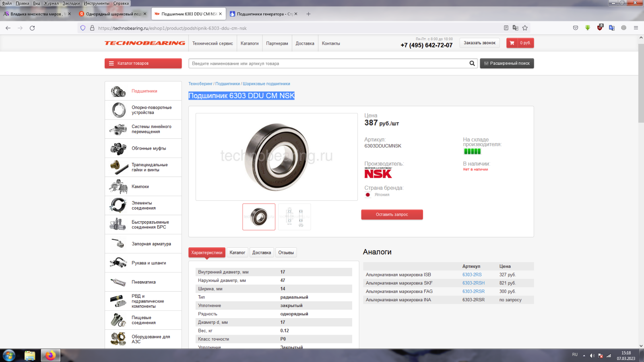Click the shield tracking protection icon
This screenshot has width=644, height=362.
tap(83, 28)
